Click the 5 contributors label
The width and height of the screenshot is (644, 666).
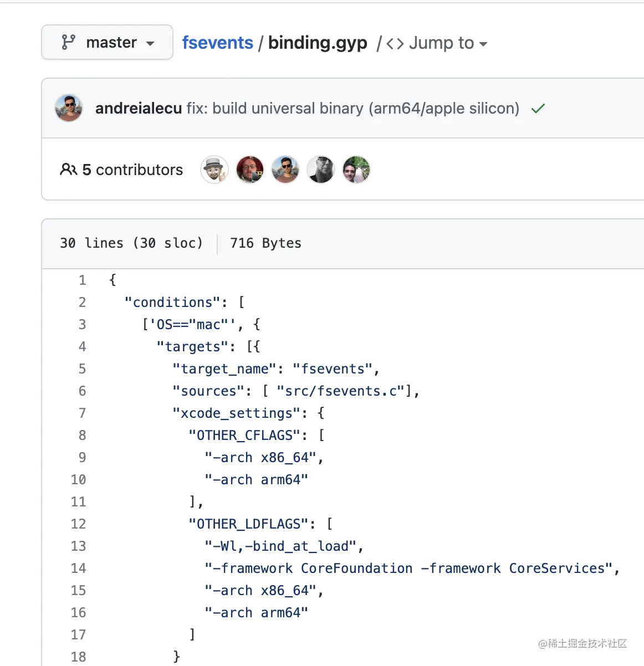click(x=132, y=170)
